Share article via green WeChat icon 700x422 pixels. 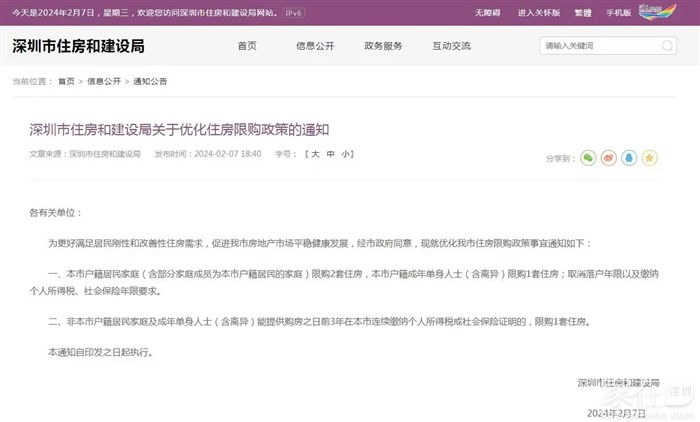click(x=589, y=158)
